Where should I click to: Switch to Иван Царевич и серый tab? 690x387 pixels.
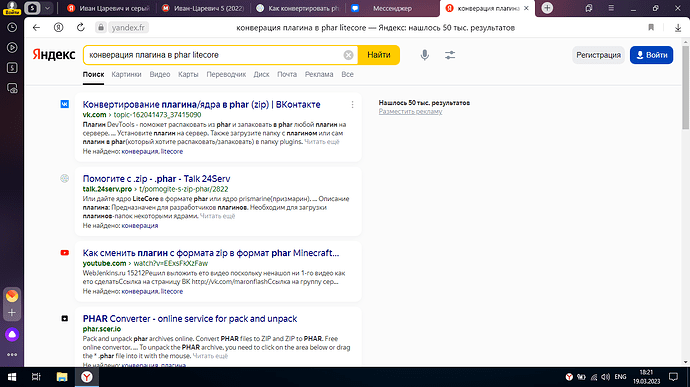point(108,8)
